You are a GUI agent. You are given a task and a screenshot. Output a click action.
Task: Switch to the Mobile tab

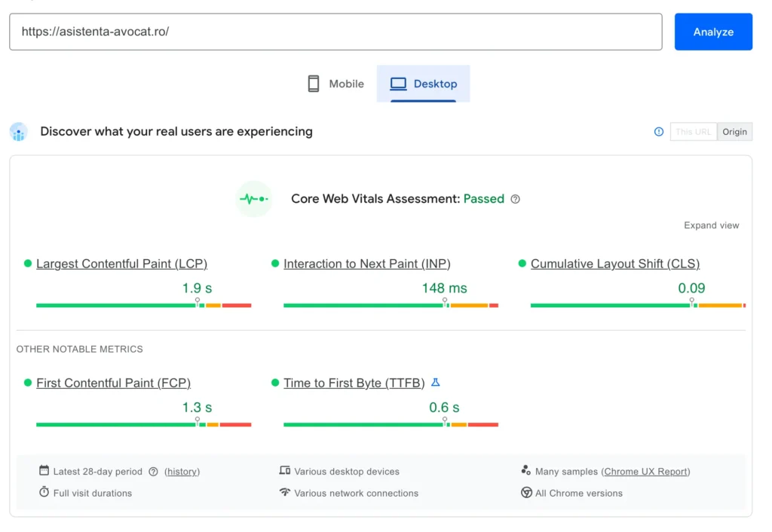coord(335,84)
